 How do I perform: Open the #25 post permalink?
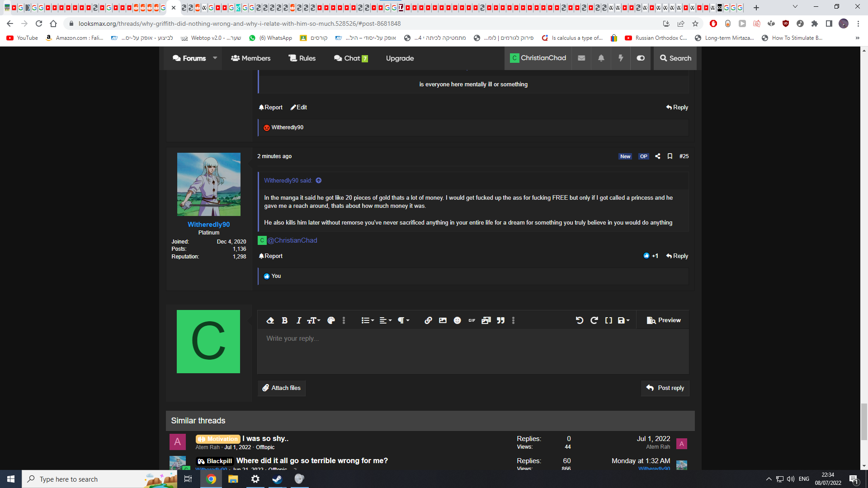684,156
